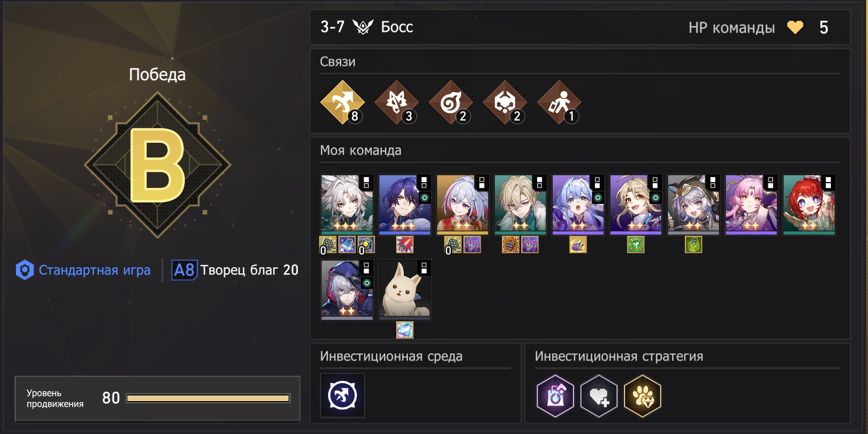Click the gold bond icon with count 8
Image resolution: width=868 pixels, height=434 pixels.
click(x=343, y=102)
